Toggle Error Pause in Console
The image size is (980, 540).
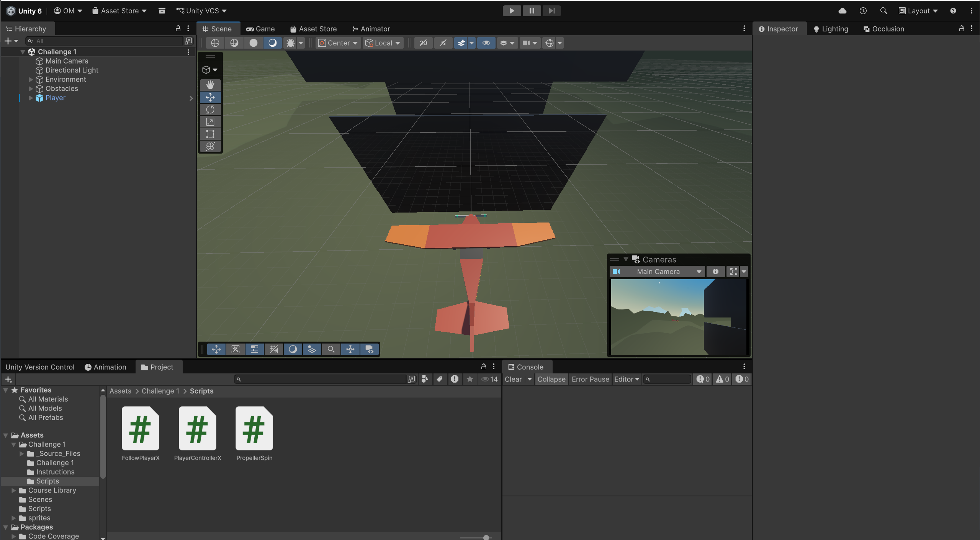click(590, 379)
